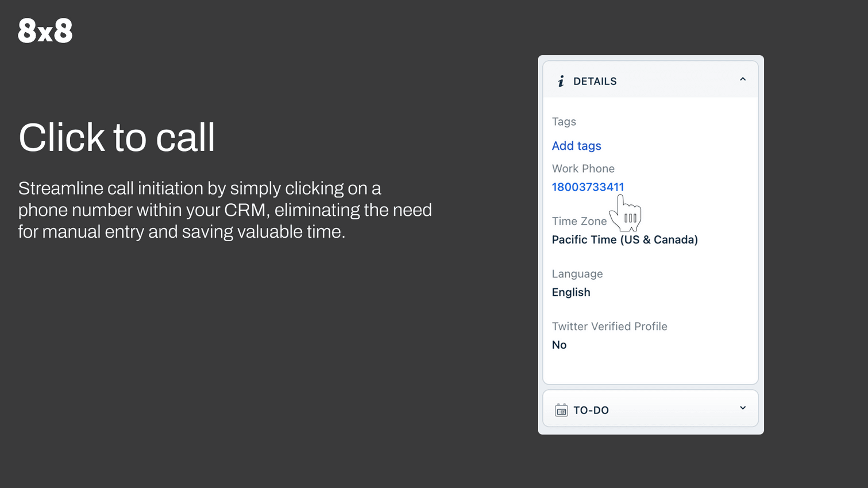The height and width of the screenshot is (488, 868).
Task: Select the Twitter verified value No
Action: [559, 345]
